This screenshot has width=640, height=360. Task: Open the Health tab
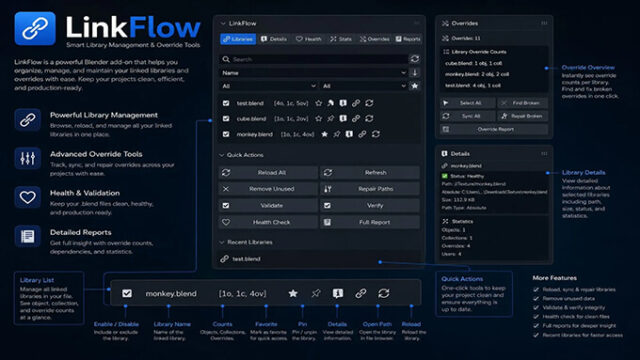(x=309, y=39)
